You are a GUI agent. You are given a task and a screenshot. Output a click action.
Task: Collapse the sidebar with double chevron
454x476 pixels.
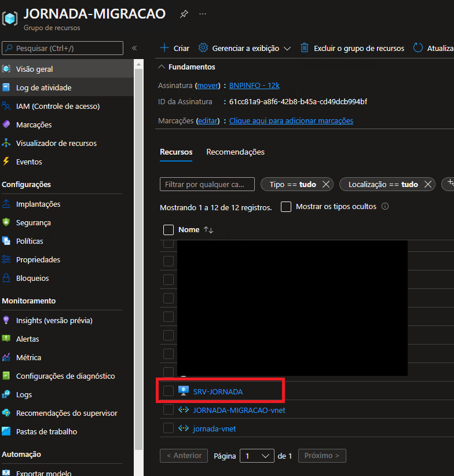pyautogui.click(x=134, y=48)
